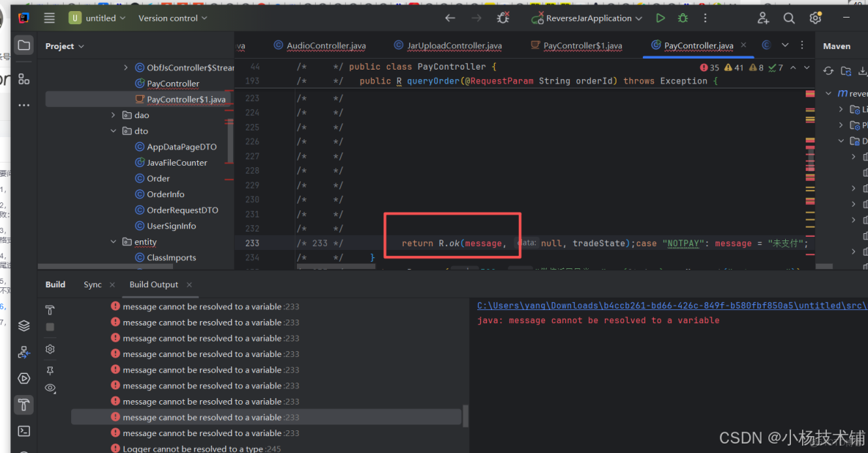The width and height of the screenshot is (868, 453).
Task: Expand the dao folder in the Project tree
Action: (x=113, y=114)
